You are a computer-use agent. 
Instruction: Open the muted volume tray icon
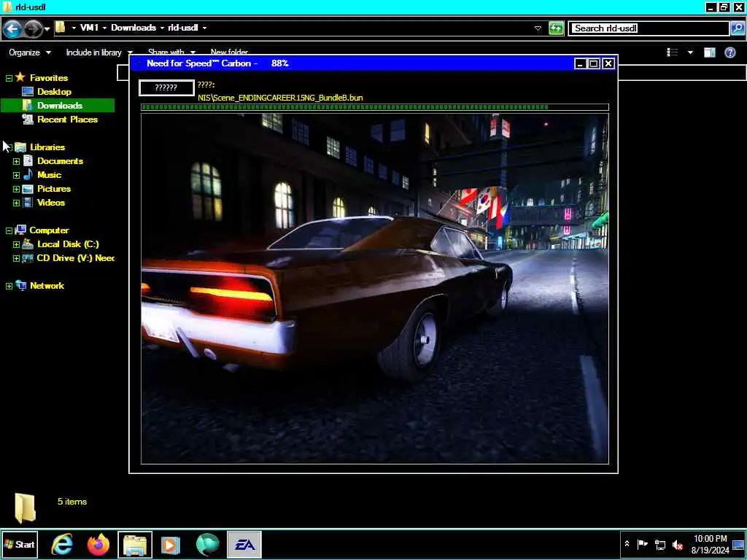pyautogui.click(x=677, y=544)
